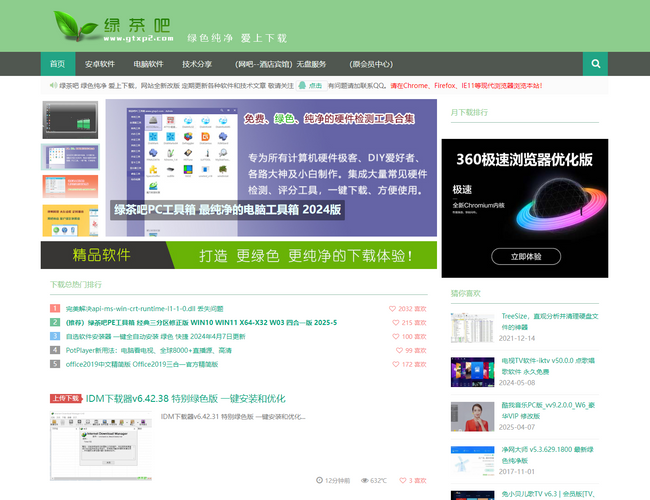The image size is (650, 500).
Task: Click the heart icon under IDM post
Action: point(400,480)
